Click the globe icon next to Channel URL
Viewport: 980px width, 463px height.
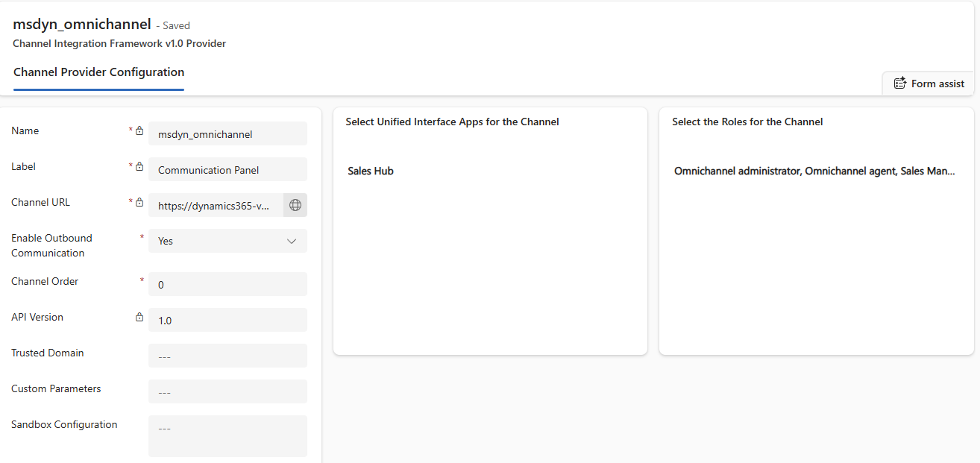[x=295, y=205]
